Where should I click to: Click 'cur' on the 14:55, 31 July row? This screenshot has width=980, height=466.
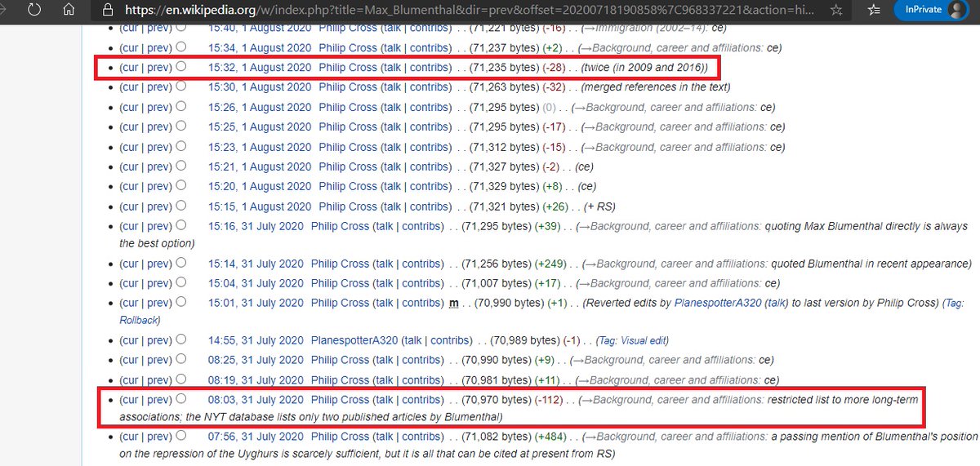[131, 340]
